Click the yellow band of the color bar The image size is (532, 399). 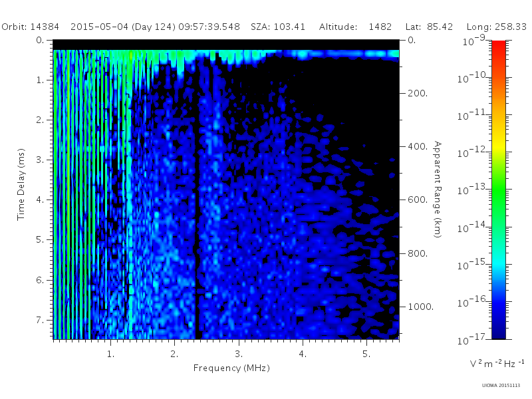(498, 144)
